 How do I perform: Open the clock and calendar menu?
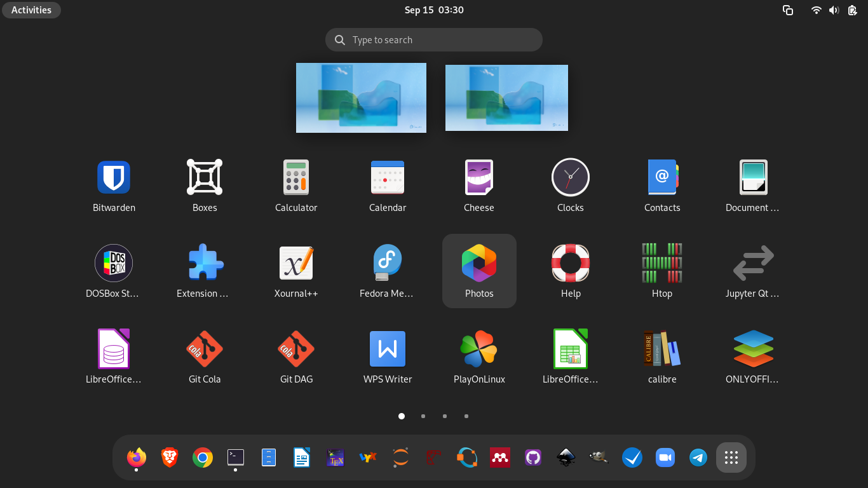[434, 10]
